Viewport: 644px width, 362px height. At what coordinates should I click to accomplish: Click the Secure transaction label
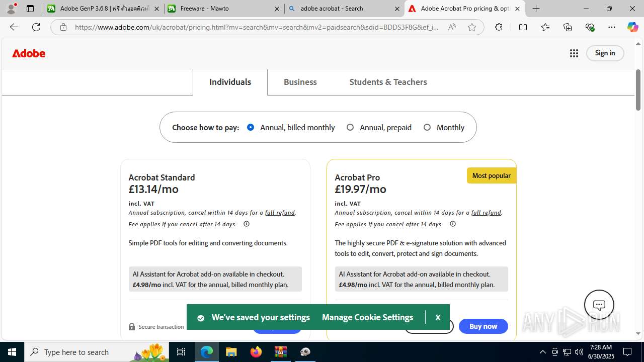(161, 327)
